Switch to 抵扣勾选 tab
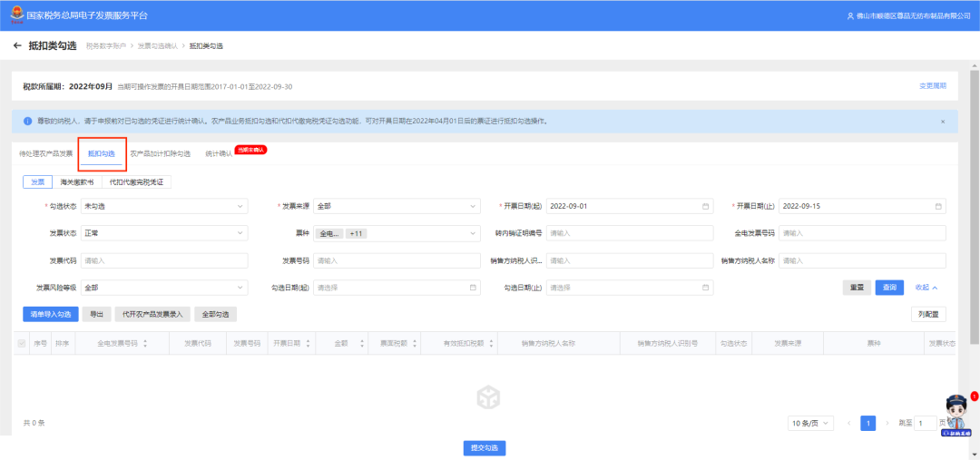980x460 pixels. (x=102, y=153)
